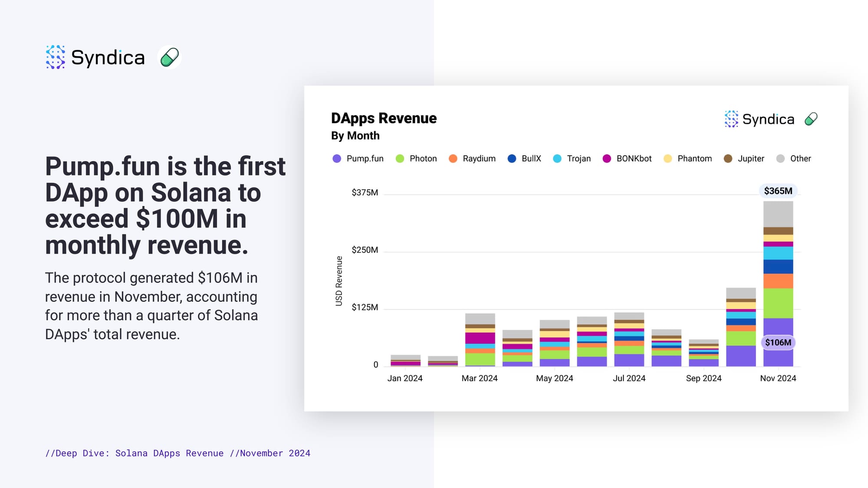Click the Syndica logo icon top-left
Screen dimensions: 868x488
tap(56, 57)
